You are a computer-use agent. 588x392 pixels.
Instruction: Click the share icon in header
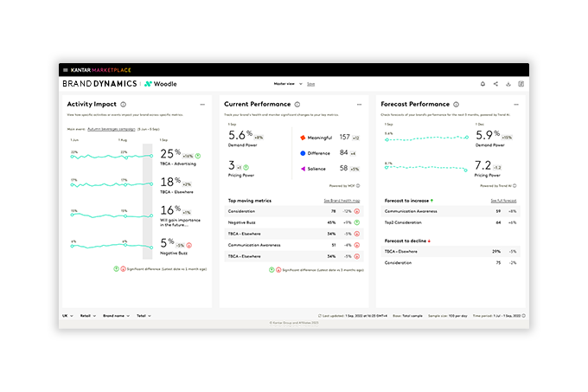tap(495, 84)
